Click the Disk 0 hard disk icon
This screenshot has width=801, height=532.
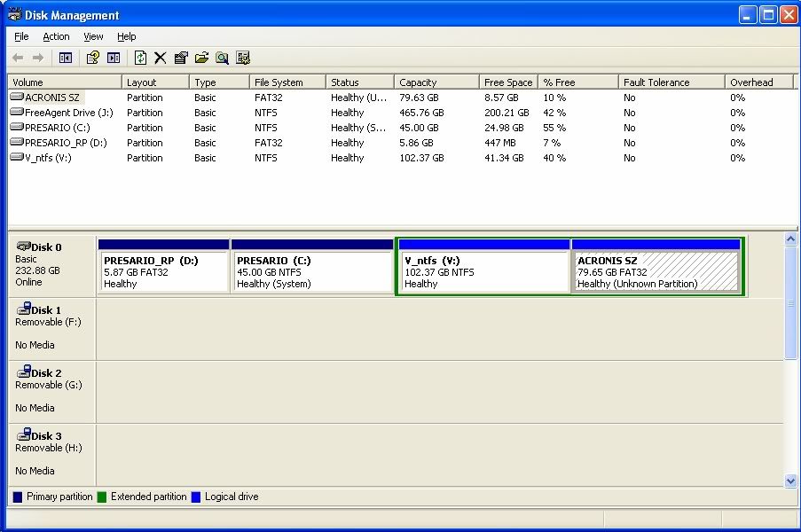click(x=23, y=246)
